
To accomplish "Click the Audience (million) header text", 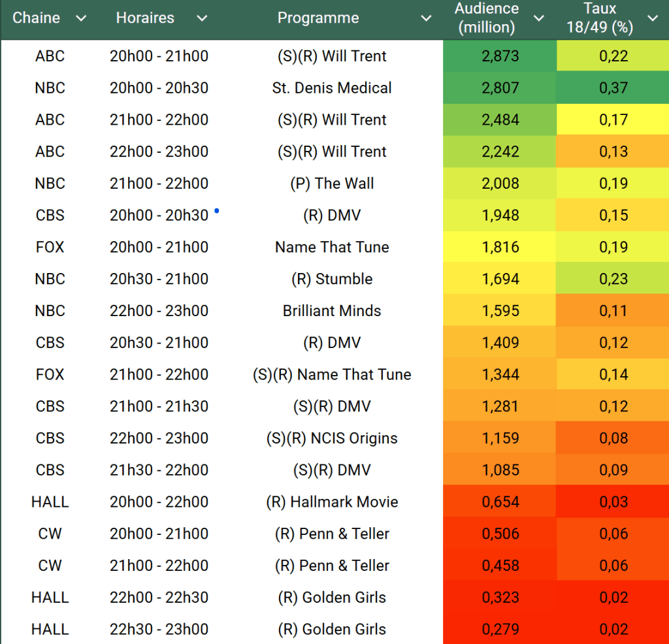I will 487,18.
